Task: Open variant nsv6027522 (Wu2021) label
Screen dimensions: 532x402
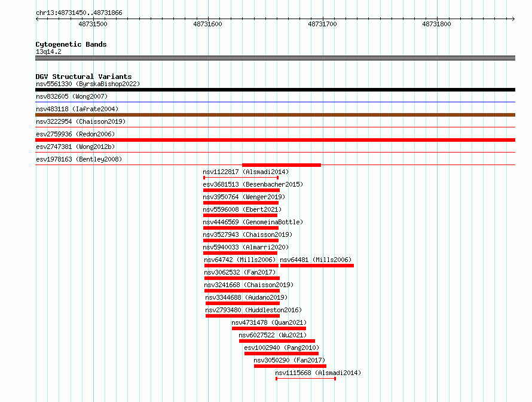Action: point(273,335)
